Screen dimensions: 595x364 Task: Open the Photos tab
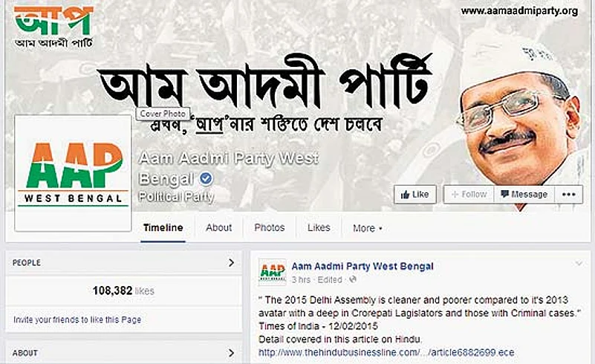tap(270, 228)
